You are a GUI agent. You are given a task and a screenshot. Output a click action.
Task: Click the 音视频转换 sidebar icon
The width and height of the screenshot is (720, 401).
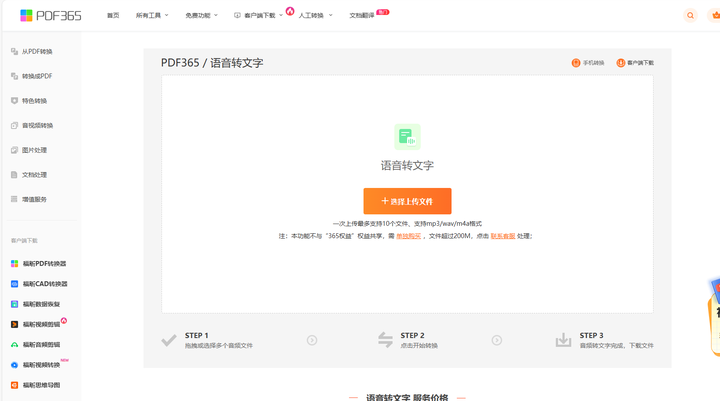(14, 125)
